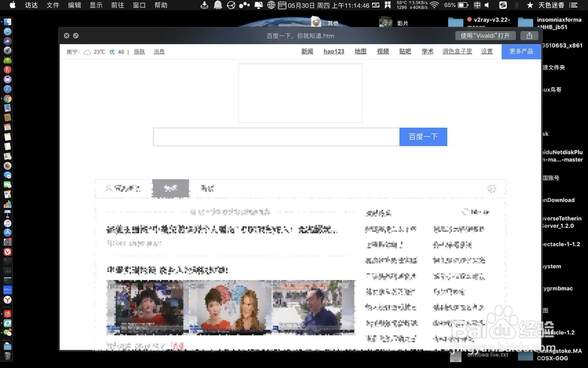This screenshot has height=368, width=588.
Task: Open Safari from the Dock
Action: (7, 88)
